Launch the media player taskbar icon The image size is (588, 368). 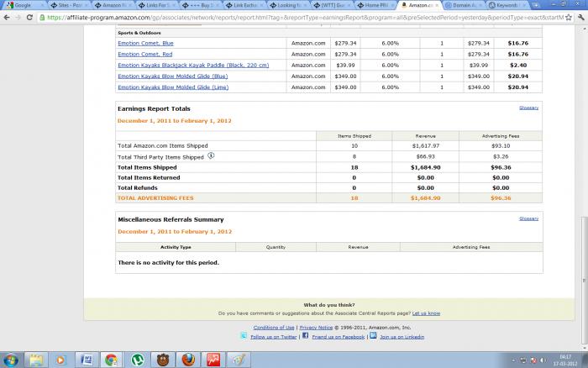pyautogui.click(x=60, y=360)
